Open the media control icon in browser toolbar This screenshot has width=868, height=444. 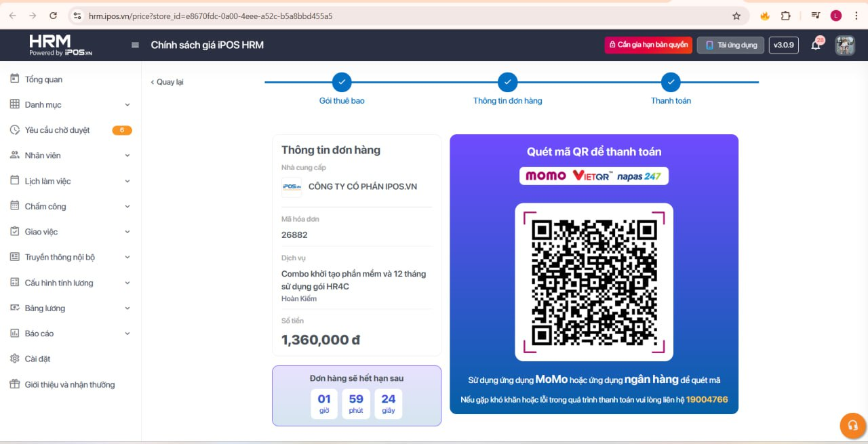point(816,16)
